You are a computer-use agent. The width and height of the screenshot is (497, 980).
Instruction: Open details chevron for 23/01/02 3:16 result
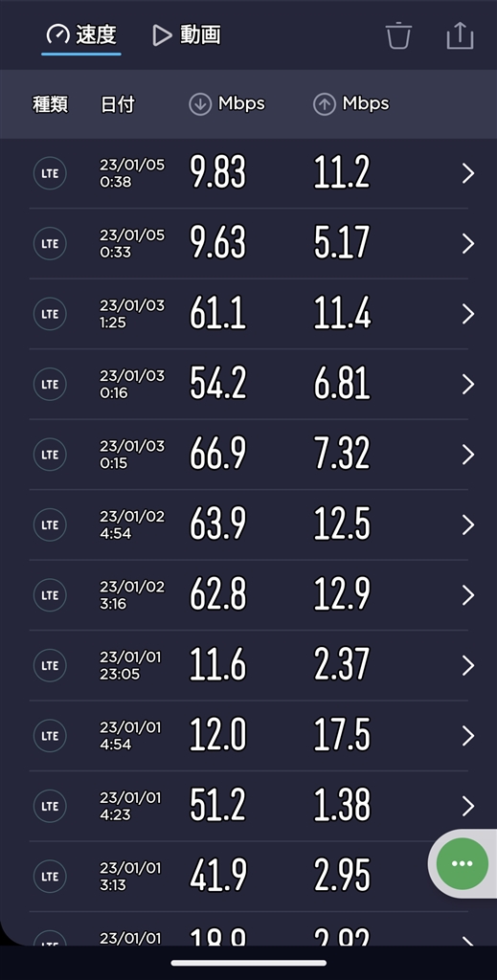(467, 595)
